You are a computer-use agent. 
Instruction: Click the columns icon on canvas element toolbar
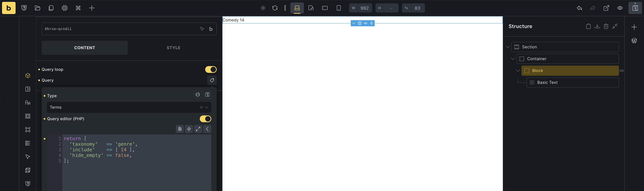[x=360, y=23]
